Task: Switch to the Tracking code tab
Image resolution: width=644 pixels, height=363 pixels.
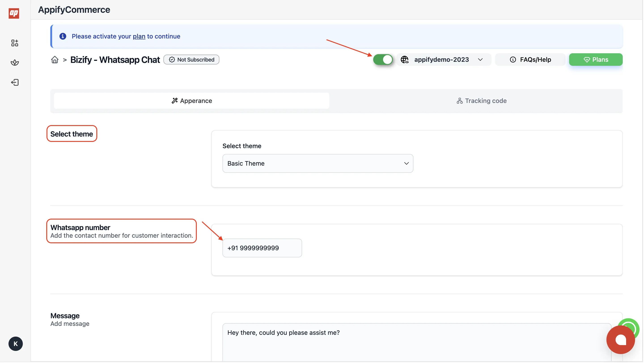Action: click(482, 101)
